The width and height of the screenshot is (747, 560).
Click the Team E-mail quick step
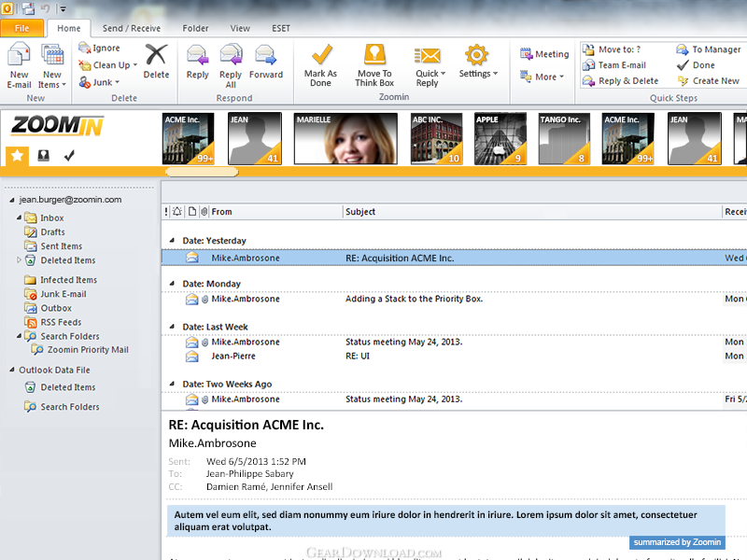(621, 65)
